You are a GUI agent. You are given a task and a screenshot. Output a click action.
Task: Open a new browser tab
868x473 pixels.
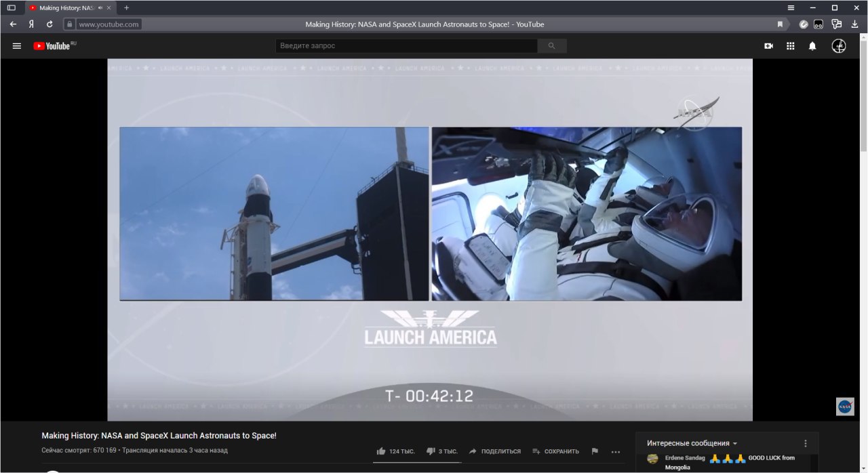(126, 7)
